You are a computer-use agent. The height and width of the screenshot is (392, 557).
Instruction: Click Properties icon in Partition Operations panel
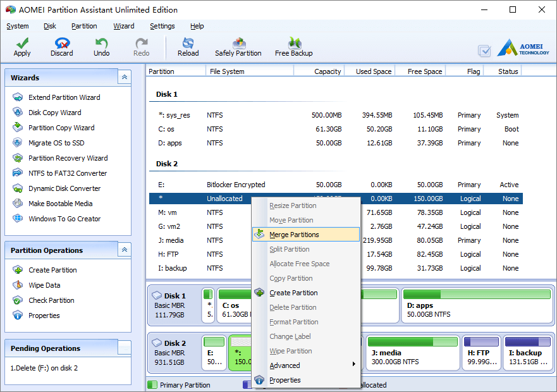18,315
